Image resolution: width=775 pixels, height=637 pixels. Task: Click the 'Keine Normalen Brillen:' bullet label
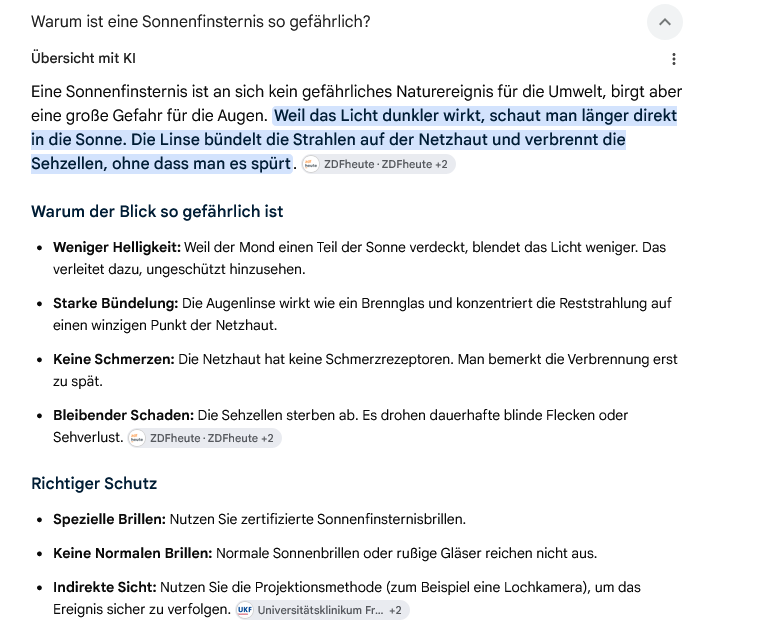[x=132, y=553]
